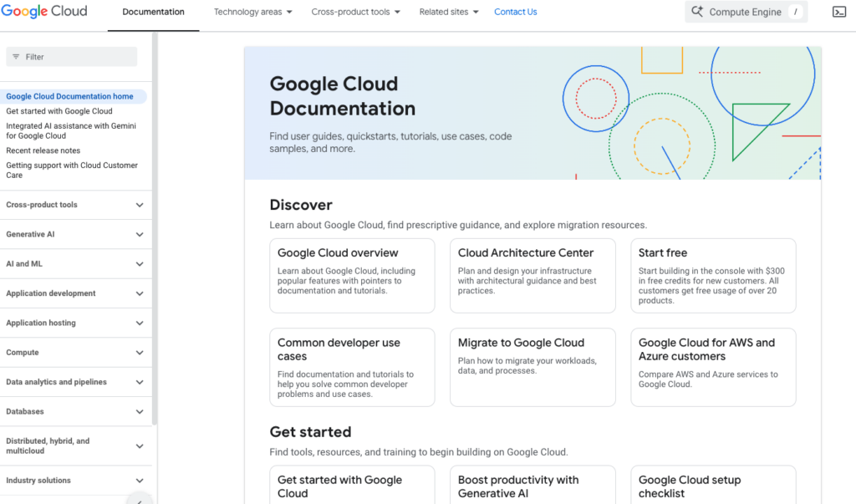The width and height of the screenshot is (856, 504).
Task: Click the filter lines icon
Action: 16,57
